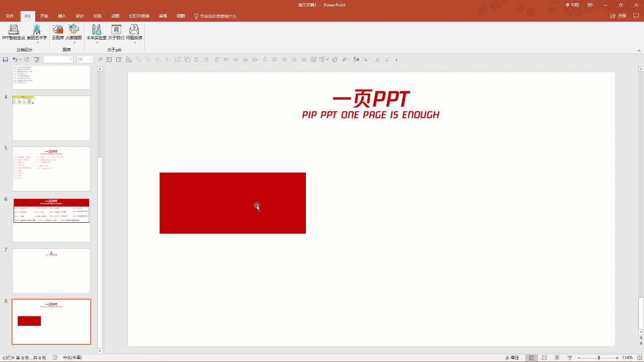Viewport: 644px width, 362px height.
Task: Toggle the 备注 notes pane
Action: click(512, 357)
